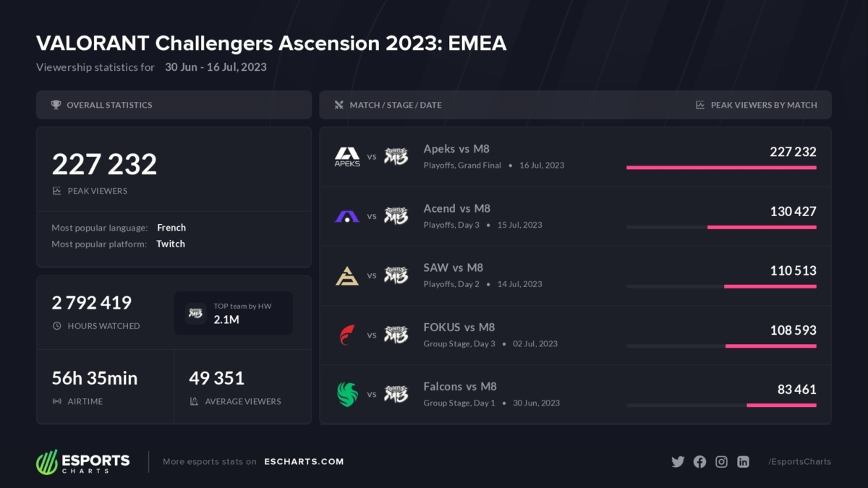This screenshot has height=488, width=868.
Task: Click the FOKUS team logo
Action: [x=347, y=335]
